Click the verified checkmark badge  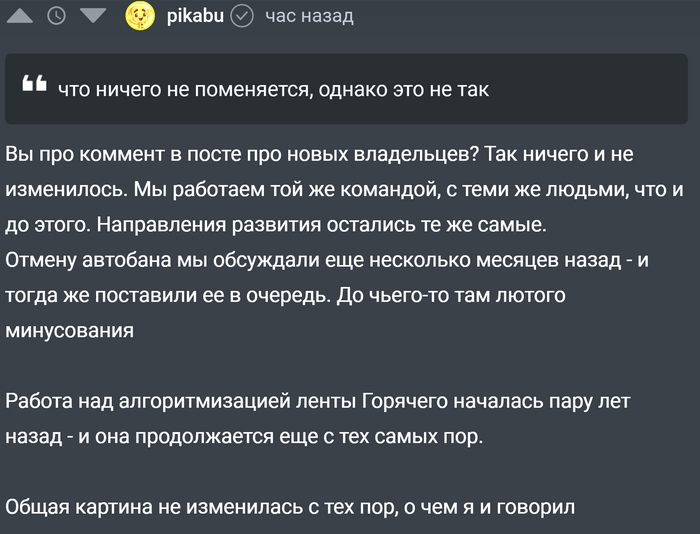pyautogui.click(x=241, y=16)
